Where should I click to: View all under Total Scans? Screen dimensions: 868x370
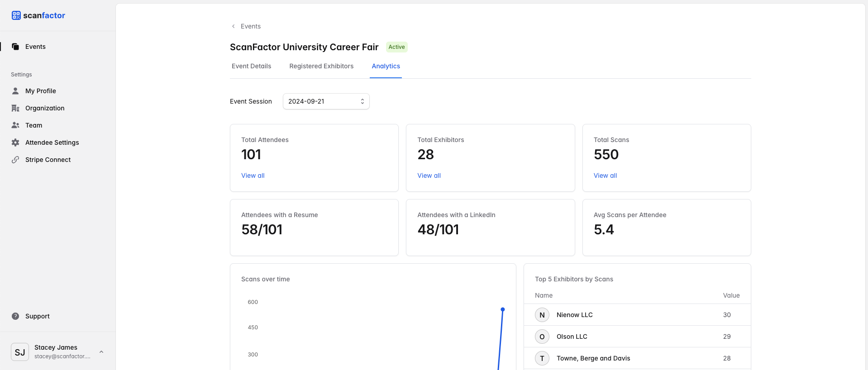point(605,176)
